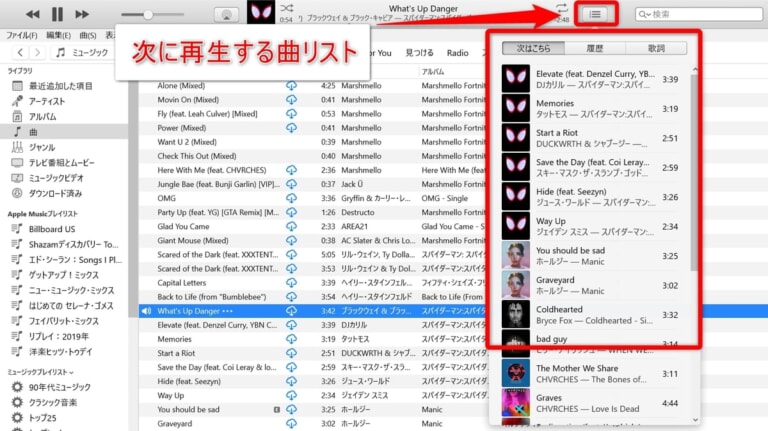The width and height of the screenshot is (768, 431).
Task: Open the Up Next list button
Action: point(595,14)
